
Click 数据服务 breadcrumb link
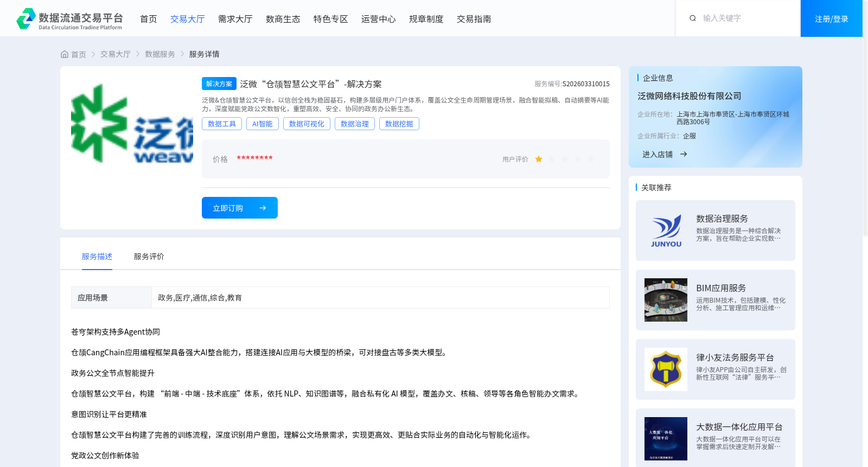tap(160, 54)
